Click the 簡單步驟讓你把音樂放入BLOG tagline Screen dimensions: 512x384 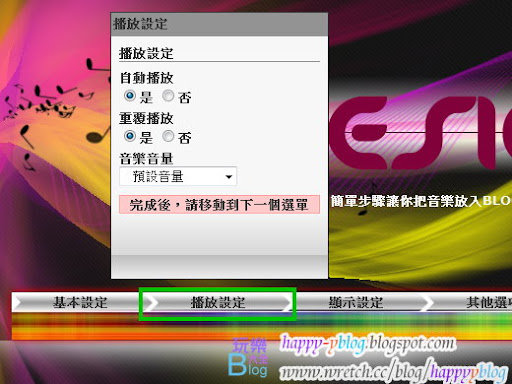click(421, 201)
